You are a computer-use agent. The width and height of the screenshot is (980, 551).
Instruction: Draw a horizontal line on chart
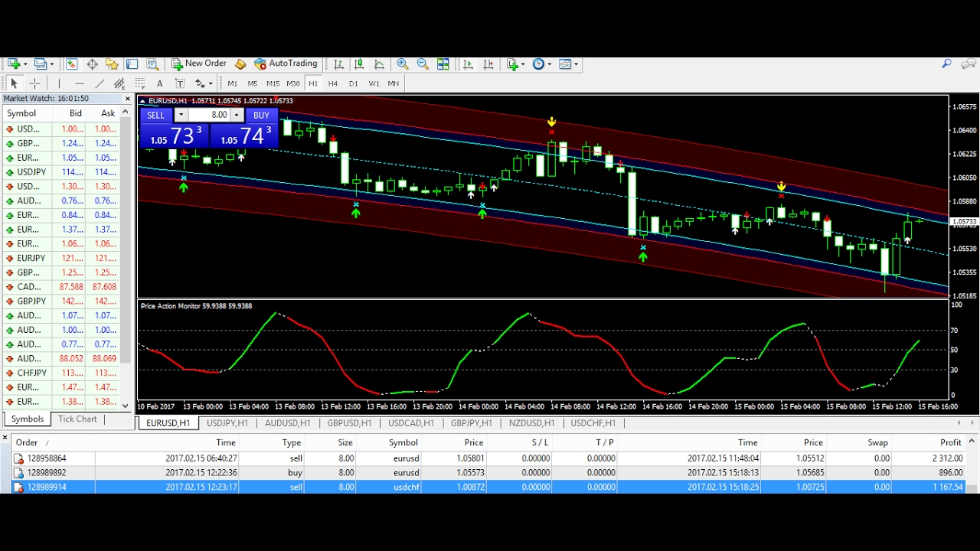point(80,83)
